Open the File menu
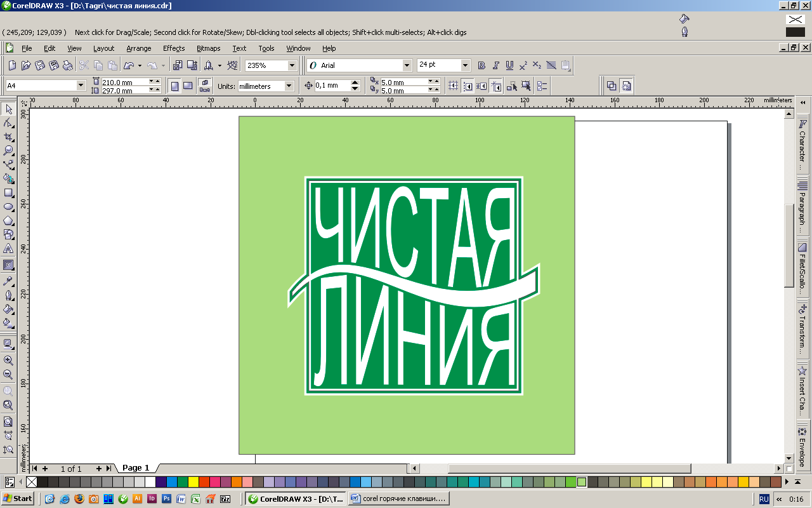The height and width of the screenshot is (508, 812). 27,48
